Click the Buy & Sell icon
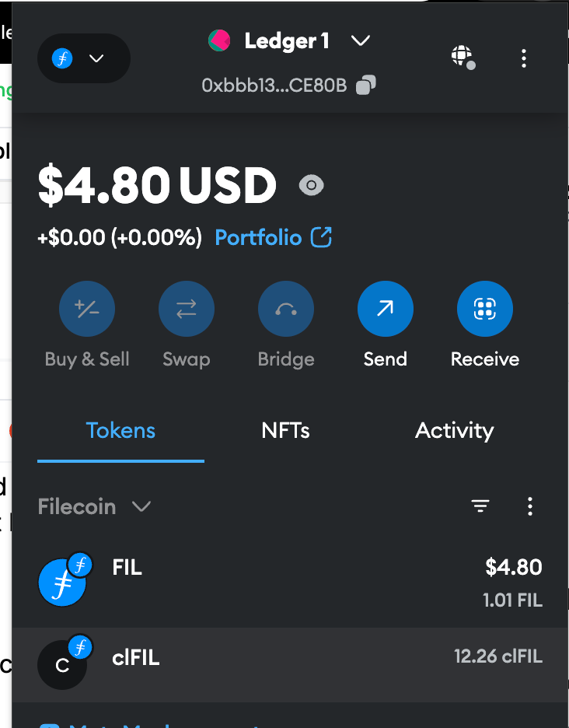Screen dimensions: 569x728 [x=87, y=309]
